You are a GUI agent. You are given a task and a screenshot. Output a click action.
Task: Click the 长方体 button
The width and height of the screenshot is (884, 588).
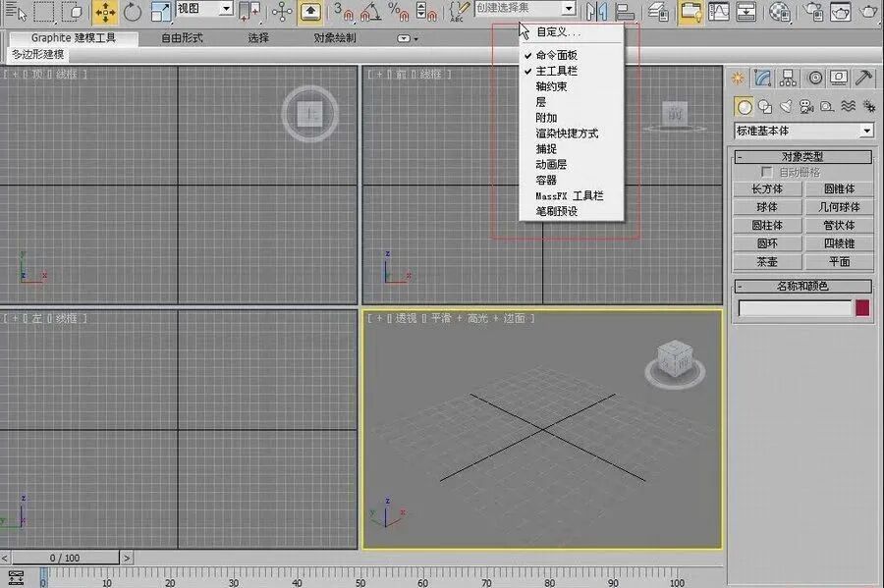point(767,189)
